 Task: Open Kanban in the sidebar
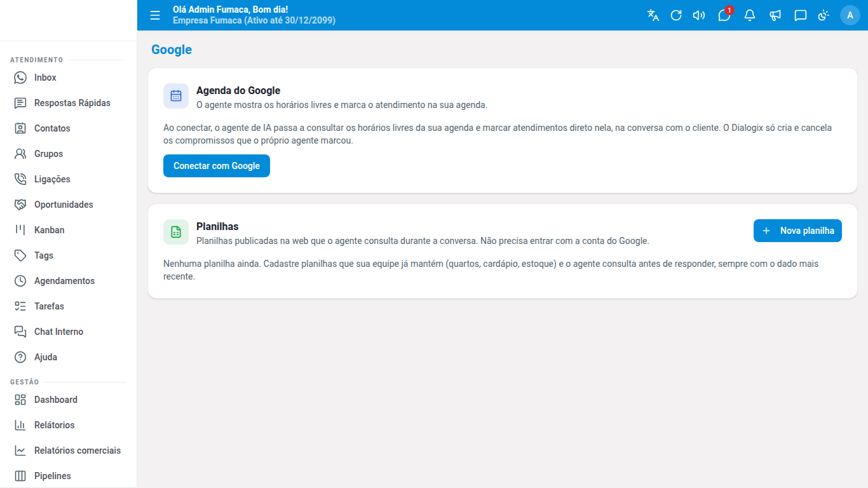click(x=69, y=230)
